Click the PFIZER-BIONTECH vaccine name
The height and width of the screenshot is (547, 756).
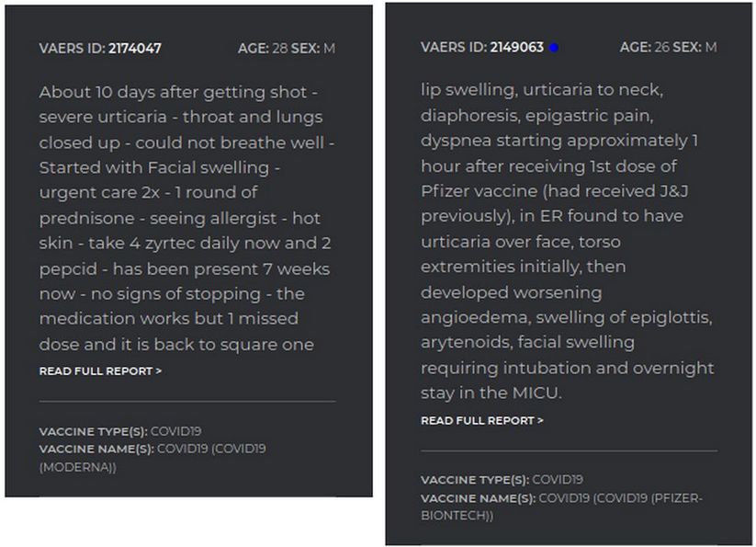pyautogui.click(x=561, y=507)
